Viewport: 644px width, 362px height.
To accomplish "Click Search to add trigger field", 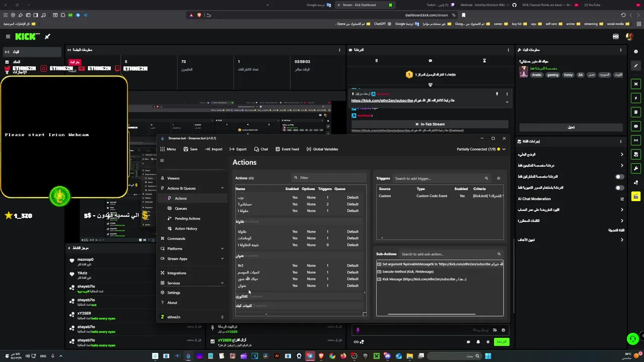I will click(441, 178).
